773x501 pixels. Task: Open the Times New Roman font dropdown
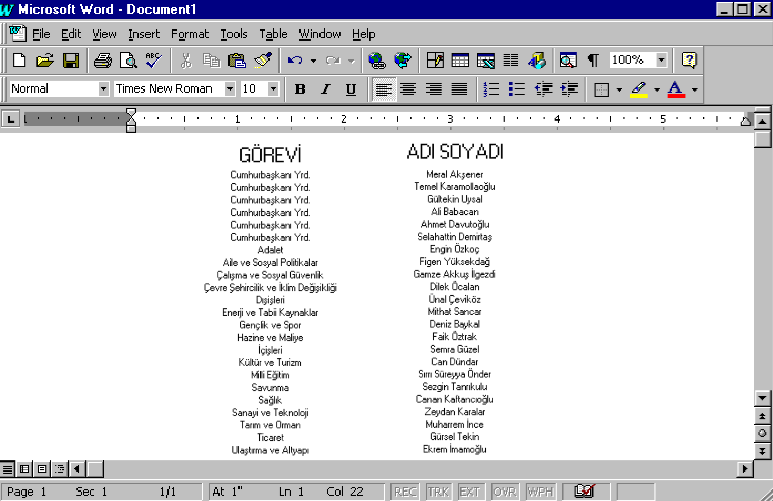point(230,89)
